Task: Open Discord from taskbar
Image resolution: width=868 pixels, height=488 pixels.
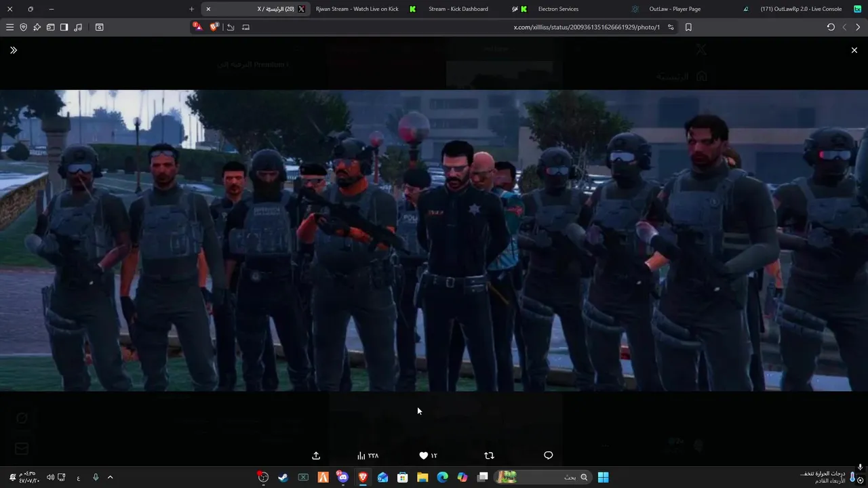Action: pyautogui.click(x=342, y=477)
